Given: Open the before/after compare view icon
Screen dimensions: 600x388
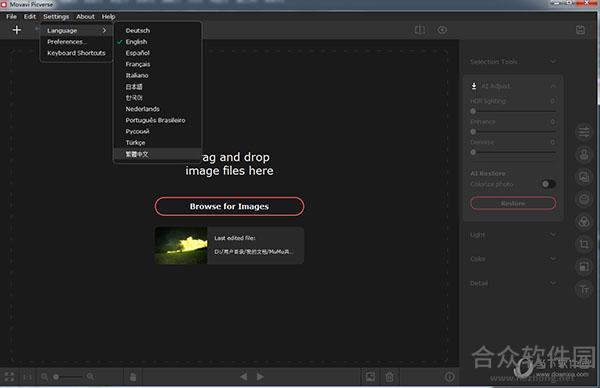Looking at the screenshot, I should point(420,30).
